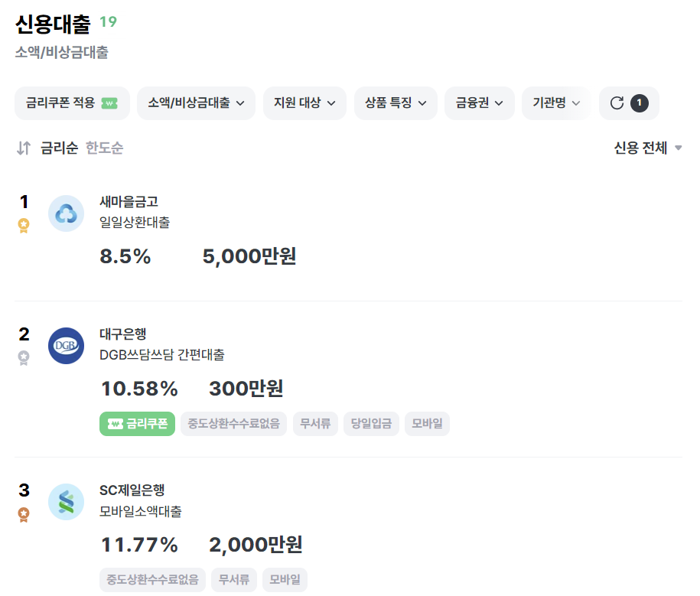Click the refresh filters icon showing badge 1
Viewport: 700px width, 596px height.
pyautogui.click(x=629, y=103)
